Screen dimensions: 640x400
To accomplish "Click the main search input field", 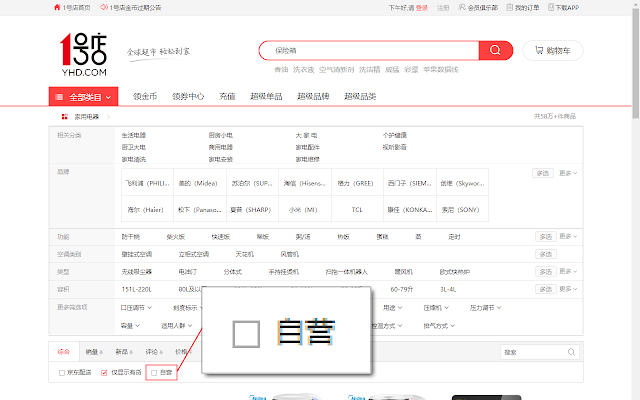I will [369, 50].
